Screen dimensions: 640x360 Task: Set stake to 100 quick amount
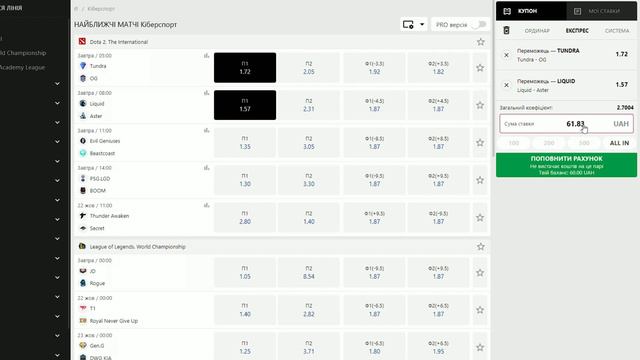click(514, 143)
